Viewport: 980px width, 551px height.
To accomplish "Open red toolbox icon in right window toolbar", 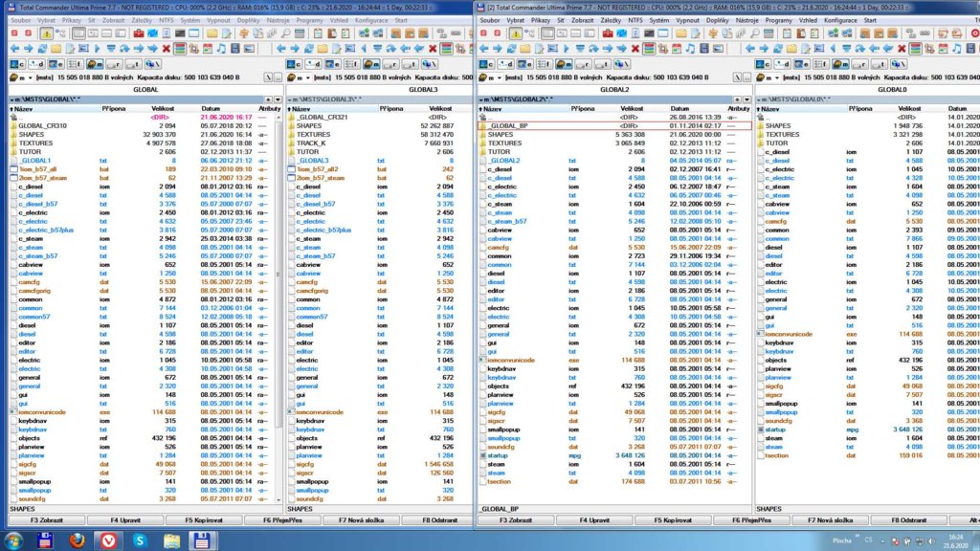I will pyautogui.click(x=608, y=33).
